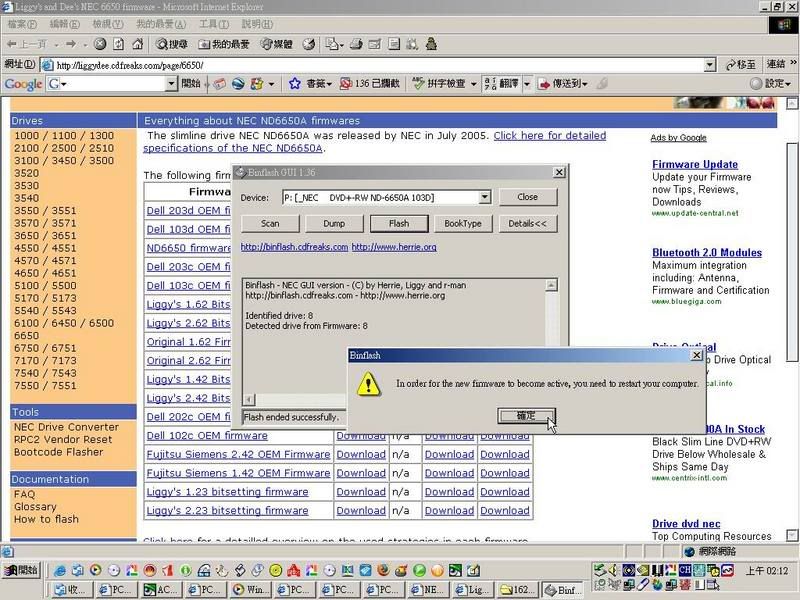The height and width of the screenshot is (600, 800).
Task: Confirm the Binflash restart message with 確定
Action: click(x=526, y=416)
